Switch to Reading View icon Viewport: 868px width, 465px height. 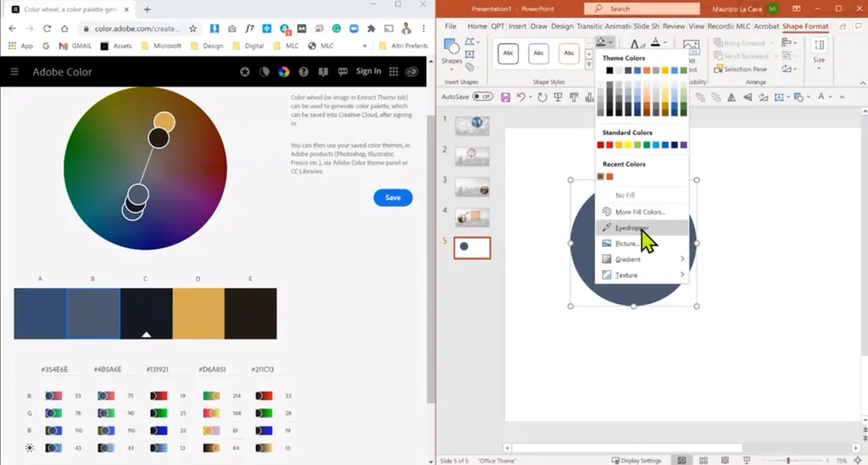click(725, 461)
